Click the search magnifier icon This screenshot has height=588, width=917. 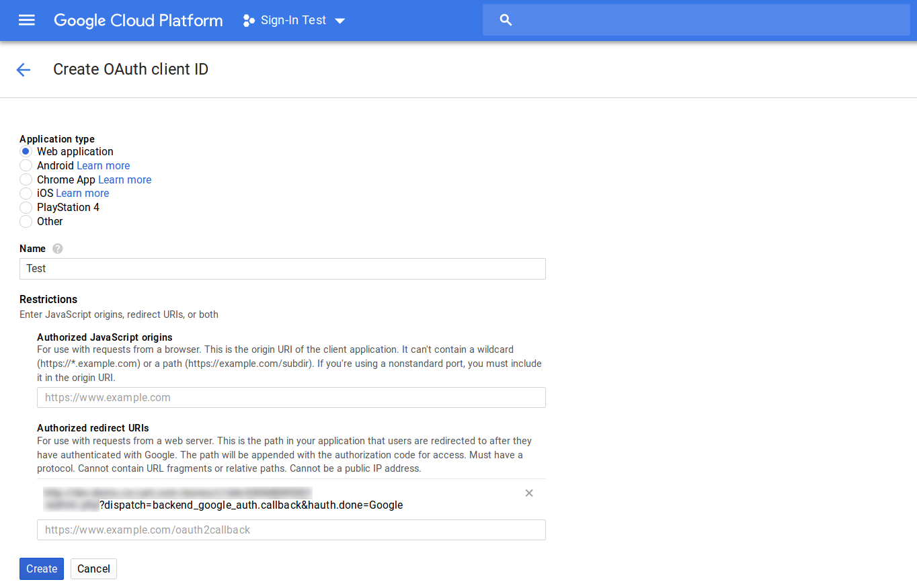click(x=506, y=20)
